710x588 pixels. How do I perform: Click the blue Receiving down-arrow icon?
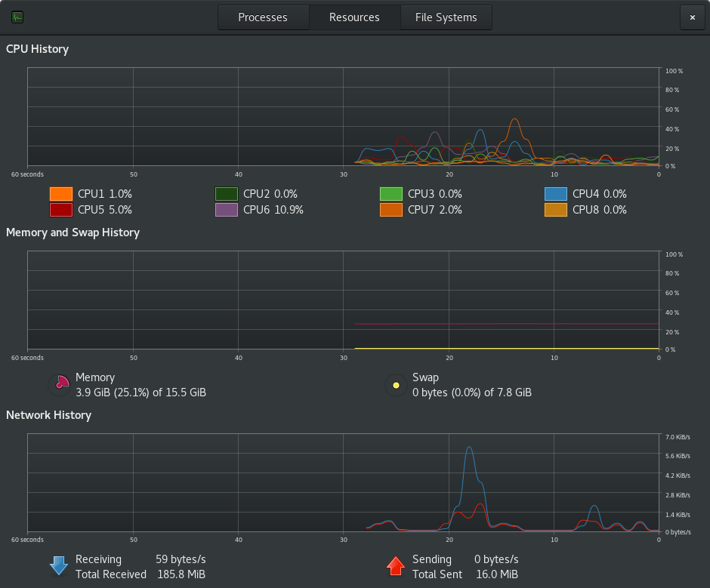pos(59,566)
